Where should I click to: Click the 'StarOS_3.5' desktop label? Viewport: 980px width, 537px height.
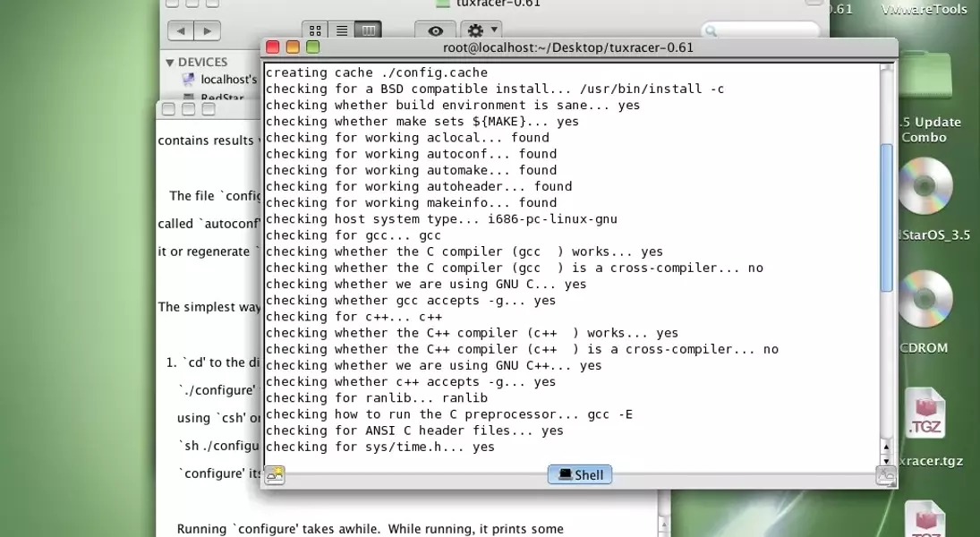[x=933, y=235]
